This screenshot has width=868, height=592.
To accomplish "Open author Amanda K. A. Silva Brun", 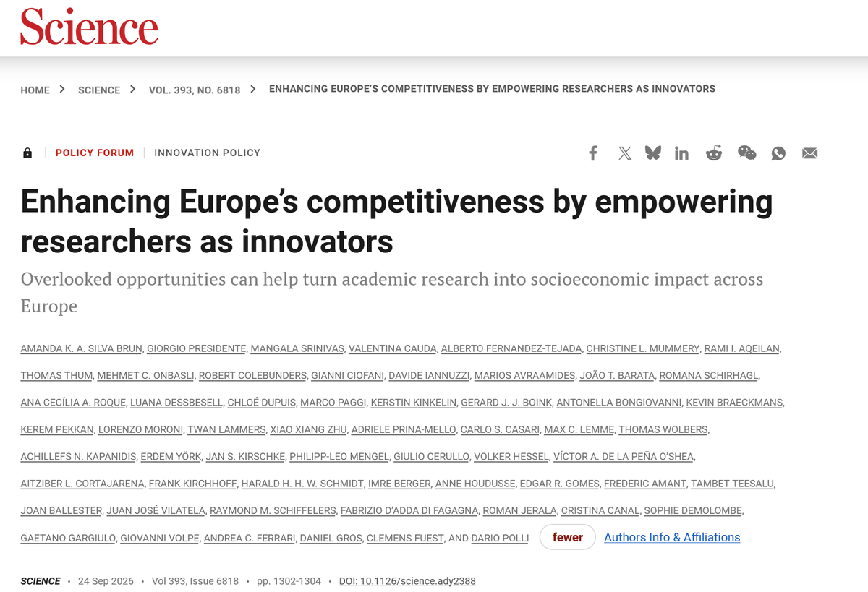I will click(81, 348).
